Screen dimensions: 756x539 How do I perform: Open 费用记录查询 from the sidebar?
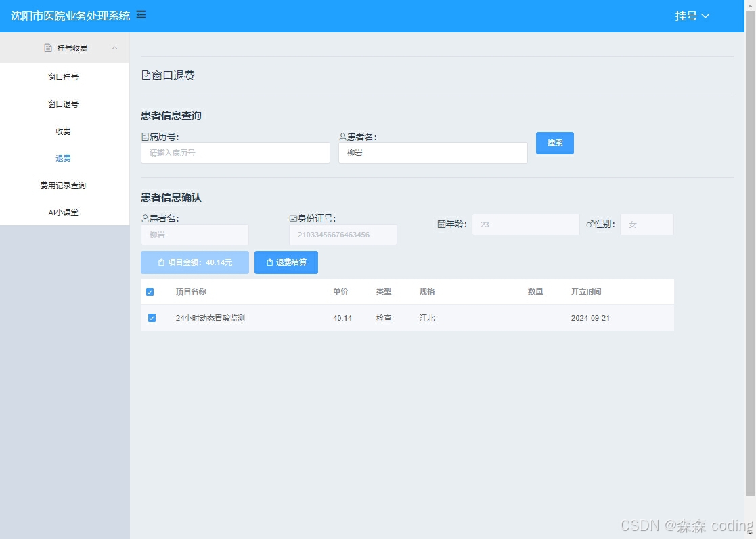[62, 185]
